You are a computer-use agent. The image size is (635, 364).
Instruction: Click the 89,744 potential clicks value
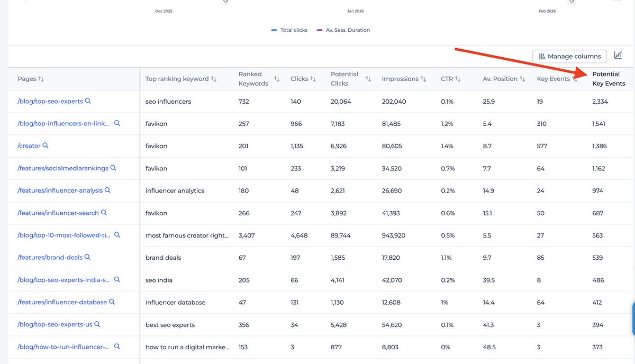(341, 235)
